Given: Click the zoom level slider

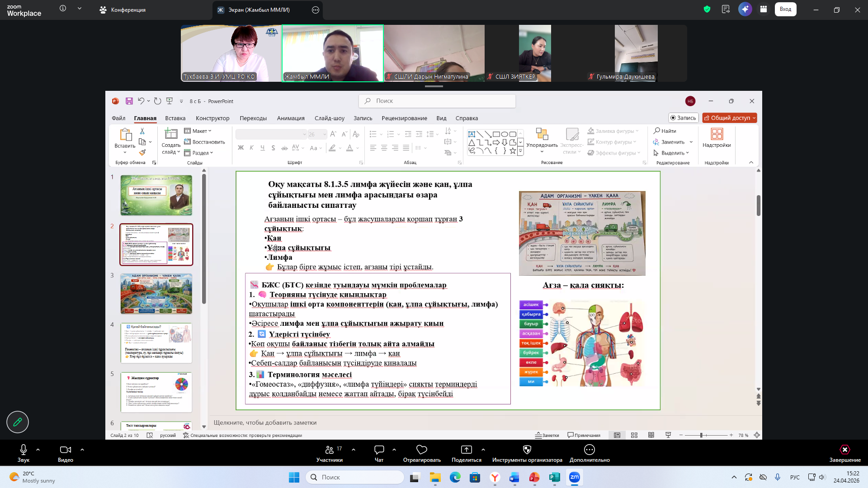Looking at the screenshot, I should click(701, 435).
